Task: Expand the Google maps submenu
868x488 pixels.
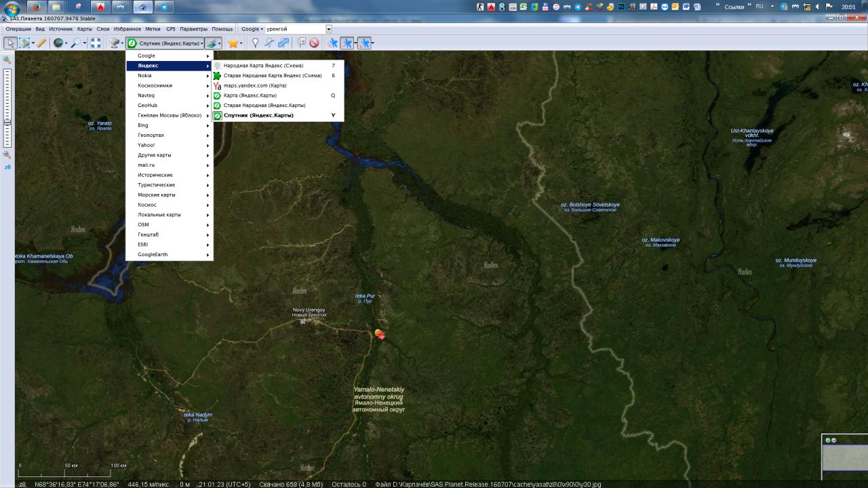Action: (170, 56)
